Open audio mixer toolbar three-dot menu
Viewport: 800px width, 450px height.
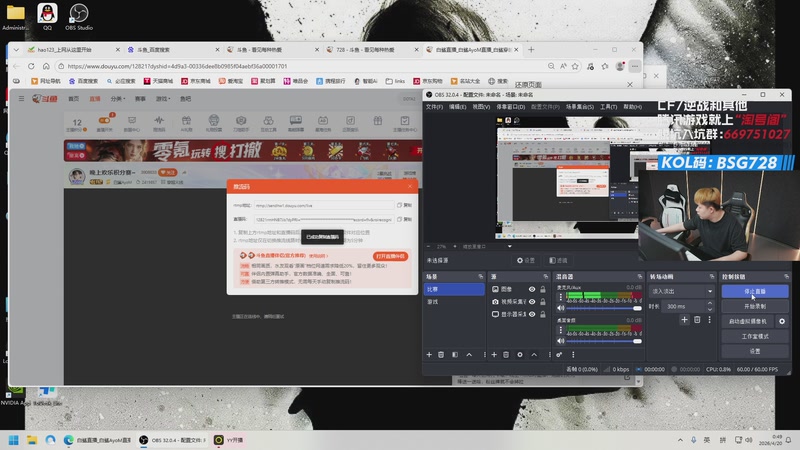(x=573, y=355)
